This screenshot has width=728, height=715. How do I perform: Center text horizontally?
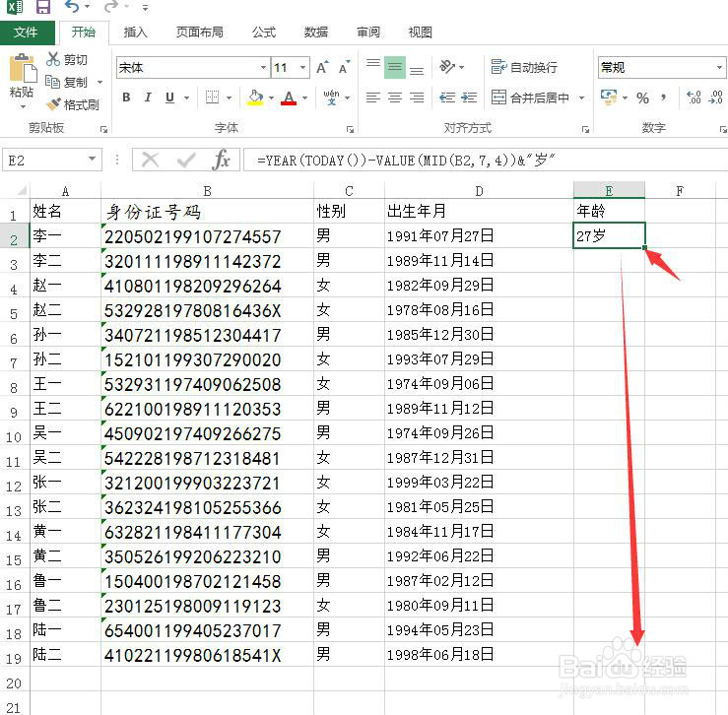[x=395, y=97]
